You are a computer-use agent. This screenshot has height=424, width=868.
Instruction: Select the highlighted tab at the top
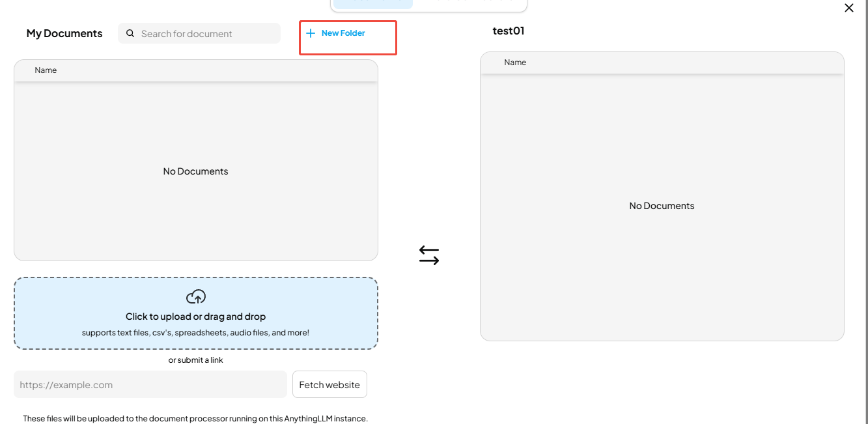pyautogui.click(x=373, y=3)
